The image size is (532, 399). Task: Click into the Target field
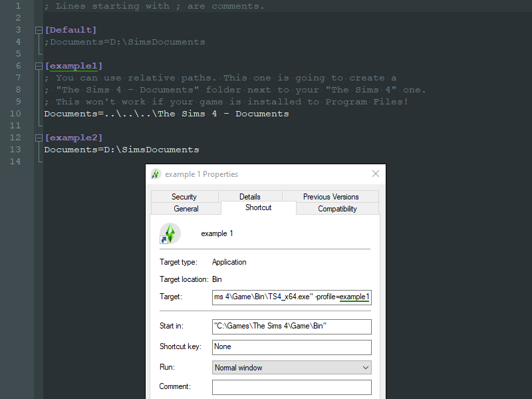coord(291,297)
